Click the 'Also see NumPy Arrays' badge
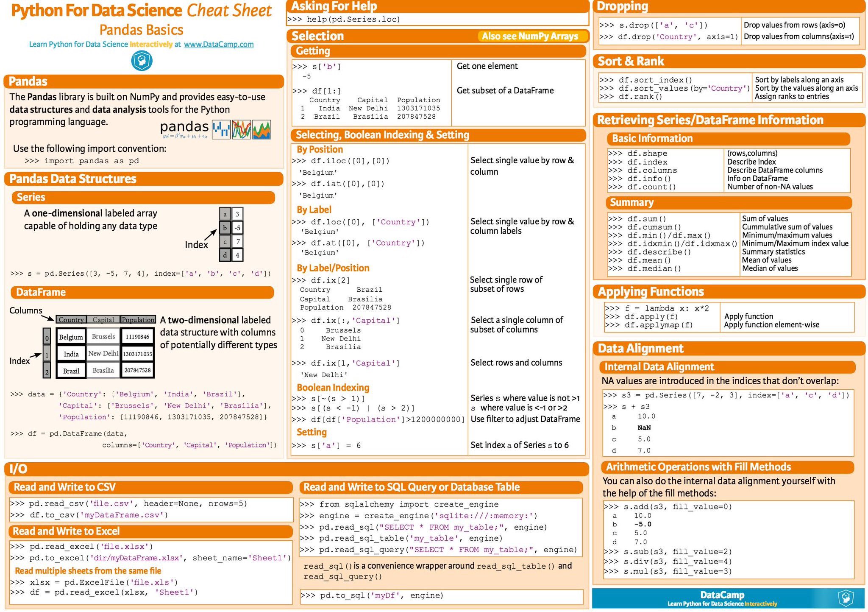Viewport: 868px width, 612px height. pos(530,36)
